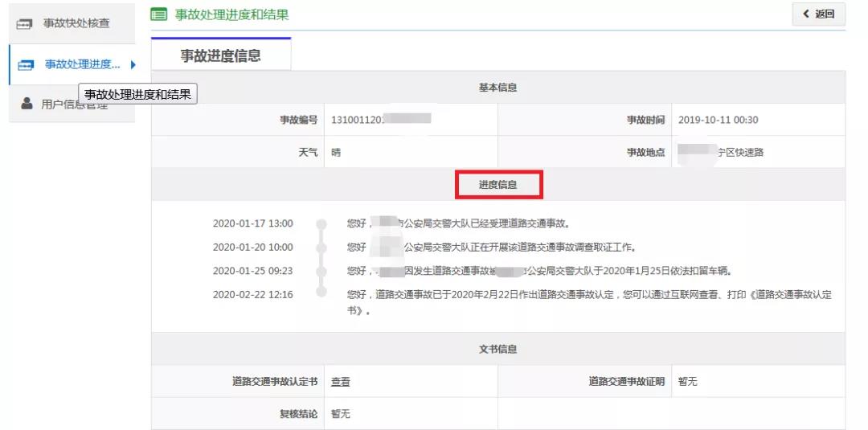Click the message about 作出道路交通事故认定
The width and height of the screenshot is (868, 430).
pos(589,302)
